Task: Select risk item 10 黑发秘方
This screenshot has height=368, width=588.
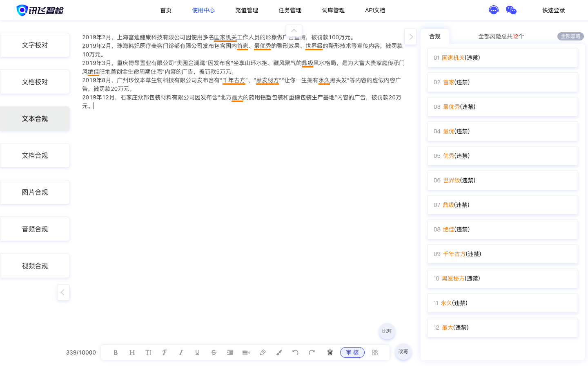Action: tap(503, 278)
